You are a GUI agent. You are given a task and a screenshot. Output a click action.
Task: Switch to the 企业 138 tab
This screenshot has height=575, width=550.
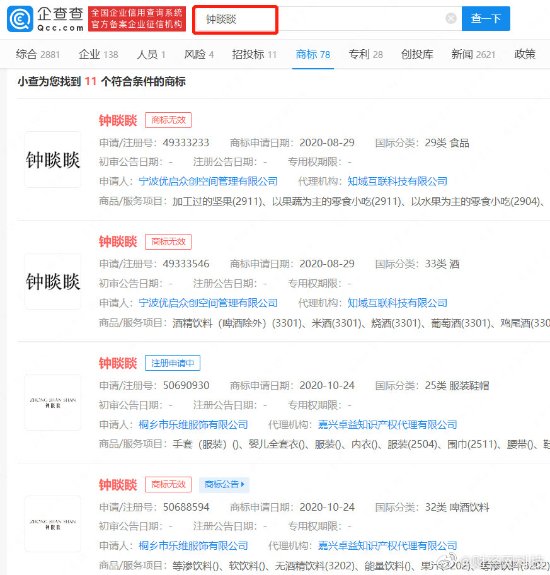[98, 54]
